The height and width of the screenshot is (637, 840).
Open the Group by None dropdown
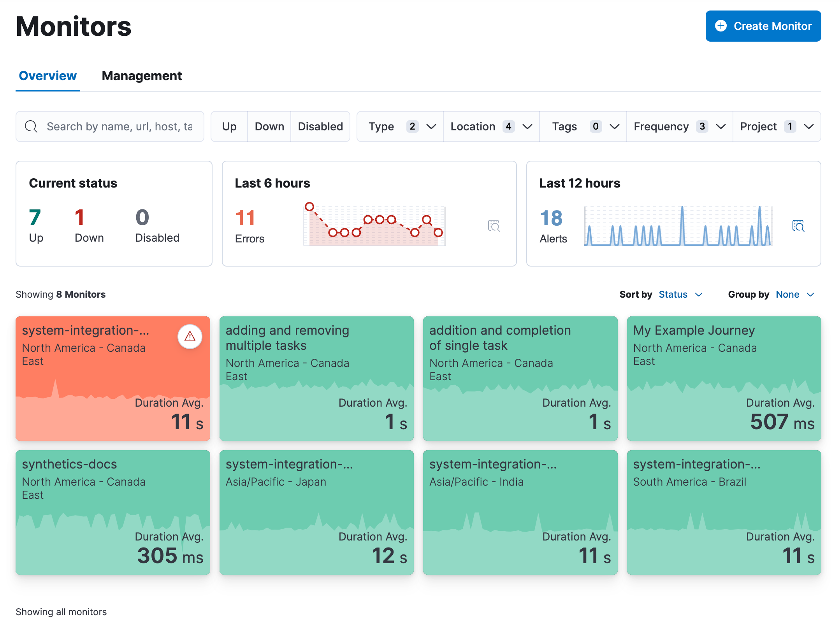tap(794, 295)
